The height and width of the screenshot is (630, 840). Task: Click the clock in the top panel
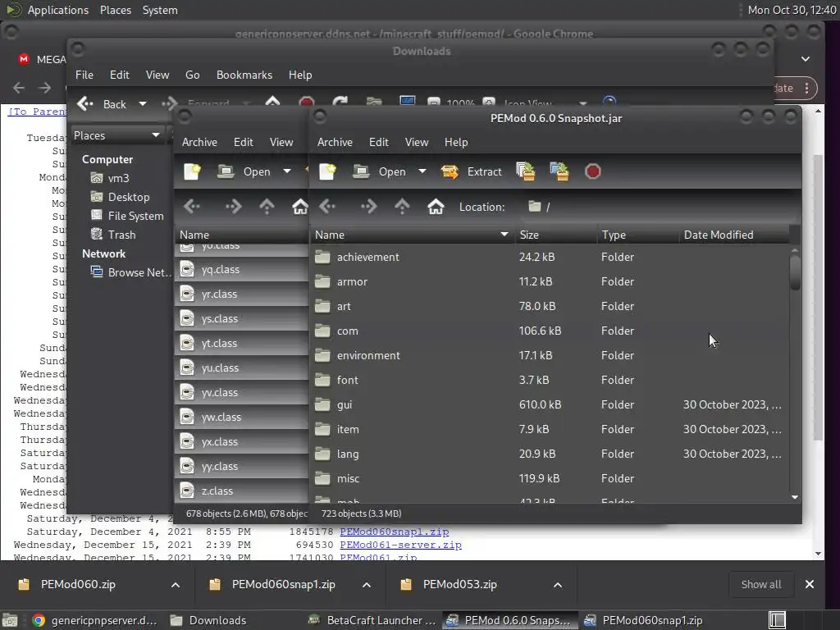(792, 10)
